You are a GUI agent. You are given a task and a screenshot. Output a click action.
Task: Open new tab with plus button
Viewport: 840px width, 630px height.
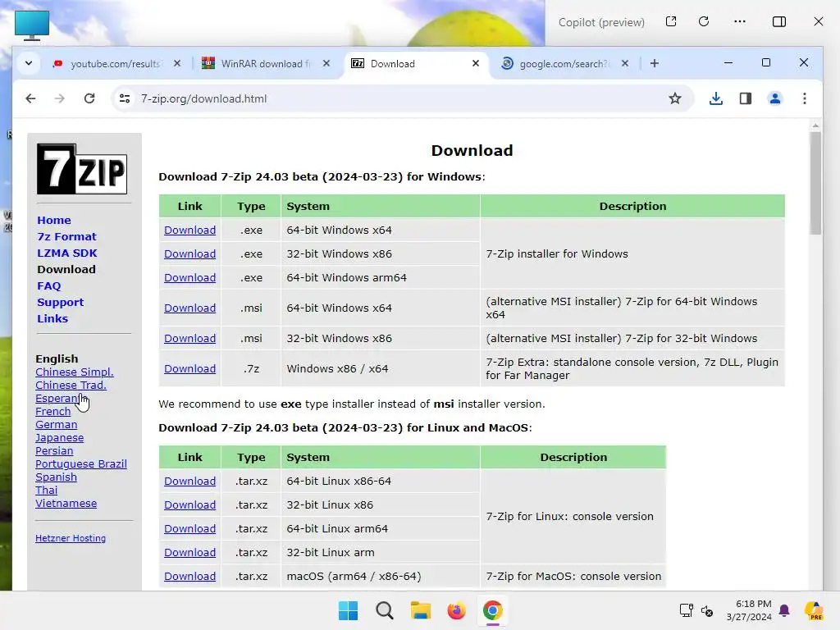pos(654,63)
